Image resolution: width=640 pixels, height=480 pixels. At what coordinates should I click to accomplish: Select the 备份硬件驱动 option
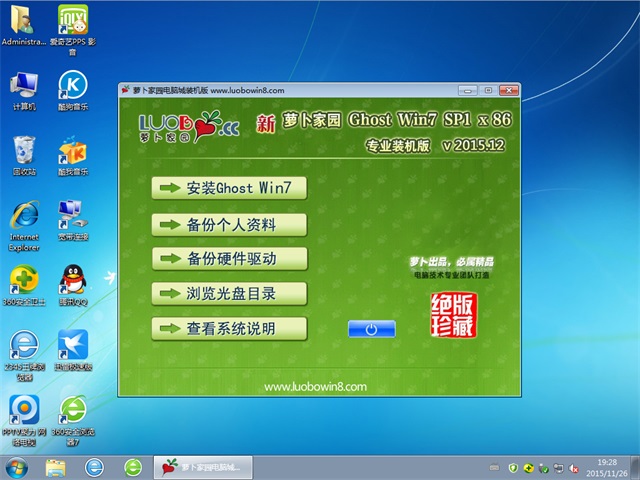click(x=229, y=258)
